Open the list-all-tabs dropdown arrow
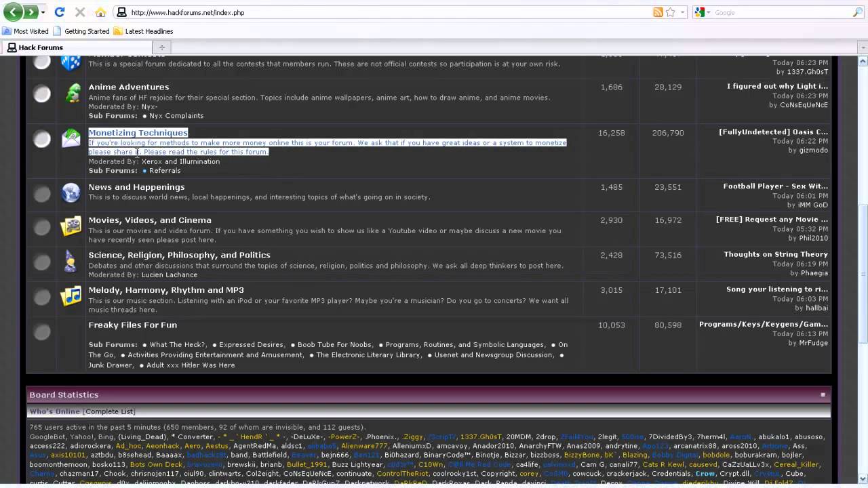Screen dimensions: 868x488 coord(863,47)
